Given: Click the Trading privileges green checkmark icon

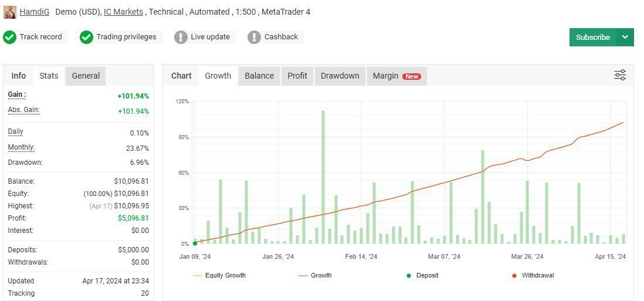Looking at the screenshot, I should click(87, 37).
